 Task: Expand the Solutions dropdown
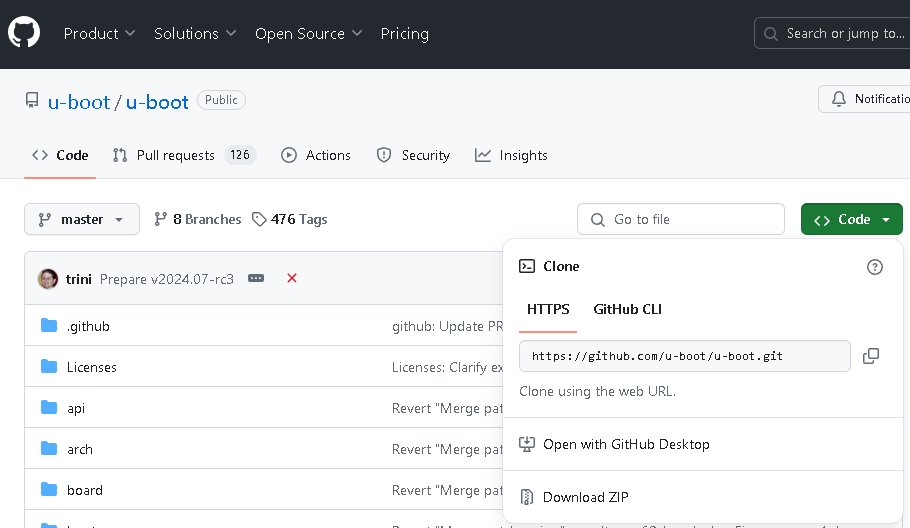[x=195, y=34]
